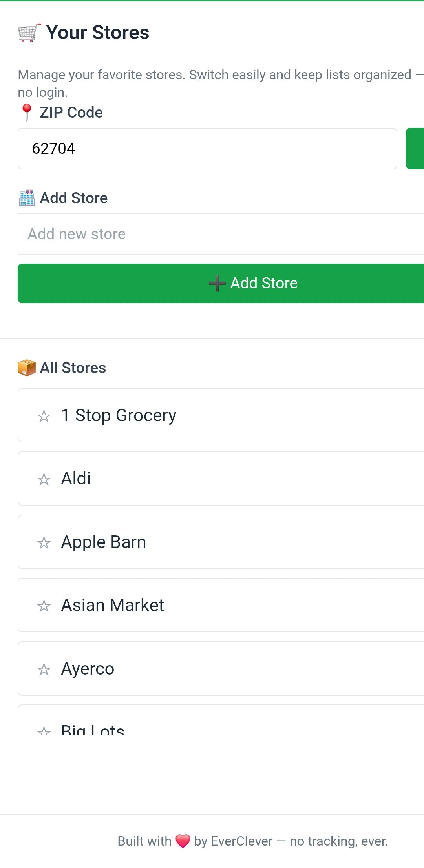The height and width of the screenshot is (868, 424).
Task: Open the Ayerco store entry
Action: 221,669
